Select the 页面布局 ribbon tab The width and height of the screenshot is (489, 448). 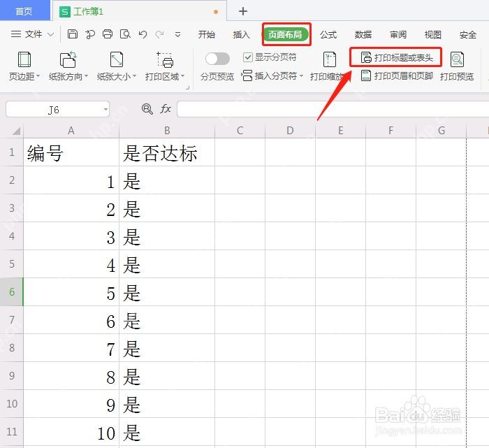coord(285,34)
